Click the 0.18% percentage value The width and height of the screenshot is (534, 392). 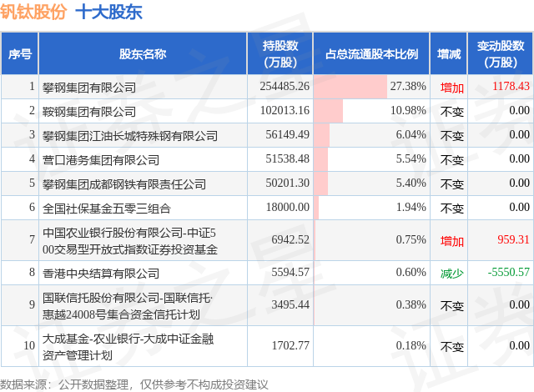[411, 345]
